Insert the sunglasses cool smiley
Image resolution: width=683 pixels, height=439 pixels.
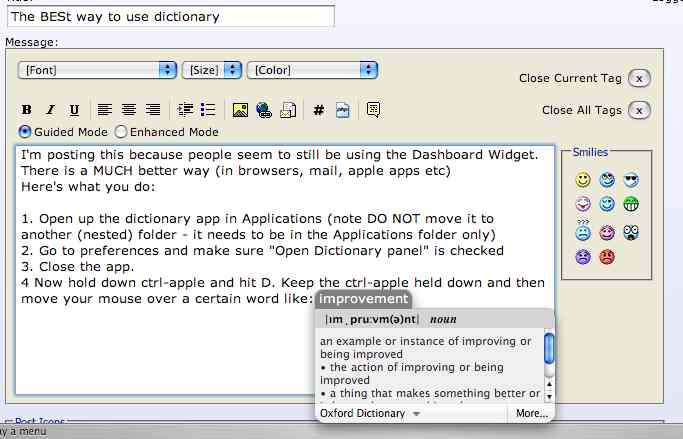click(x=631, y=179)
